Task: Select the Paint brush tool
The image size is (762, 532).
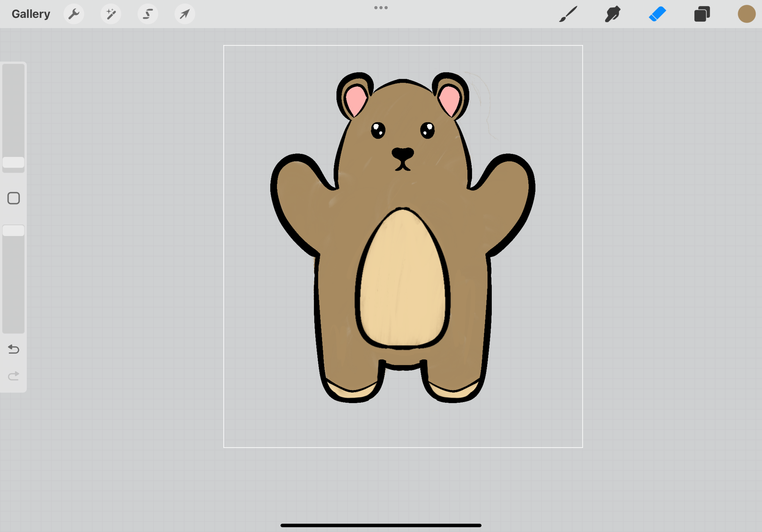Action: pyautogui.click(x=568, y=14)
